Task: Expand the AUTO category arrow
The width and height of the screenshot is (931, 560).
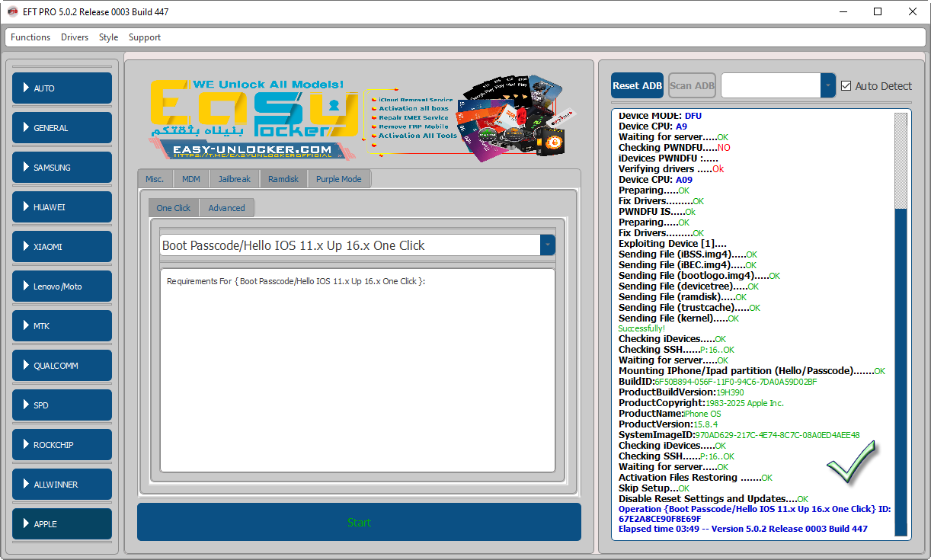Action: (x=26, y=88)
